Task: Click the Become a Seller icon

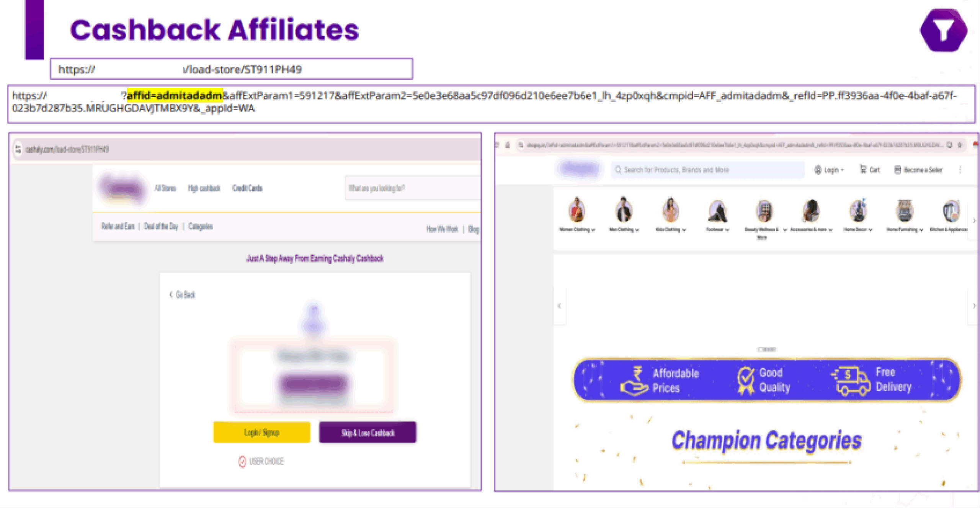Action: click(897, 170)
